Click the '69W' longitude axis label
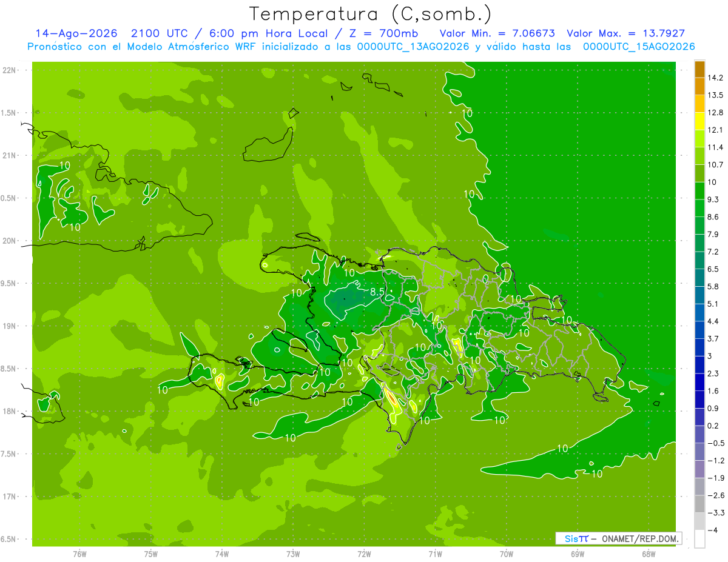 (x=578, y=554)
